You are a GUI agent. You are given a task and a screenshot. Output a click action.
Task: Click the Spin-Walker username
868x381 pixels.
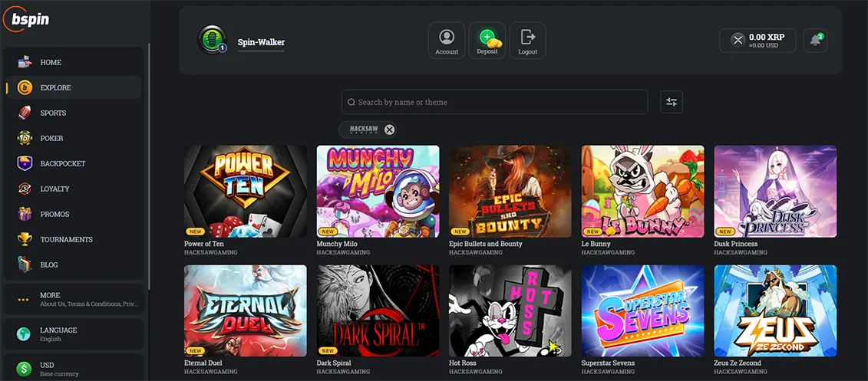point(261,42)
